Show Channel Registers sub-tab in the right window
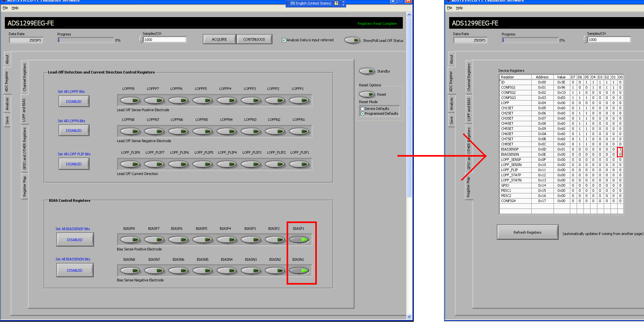The image size is (644, 322). (469, 77)
